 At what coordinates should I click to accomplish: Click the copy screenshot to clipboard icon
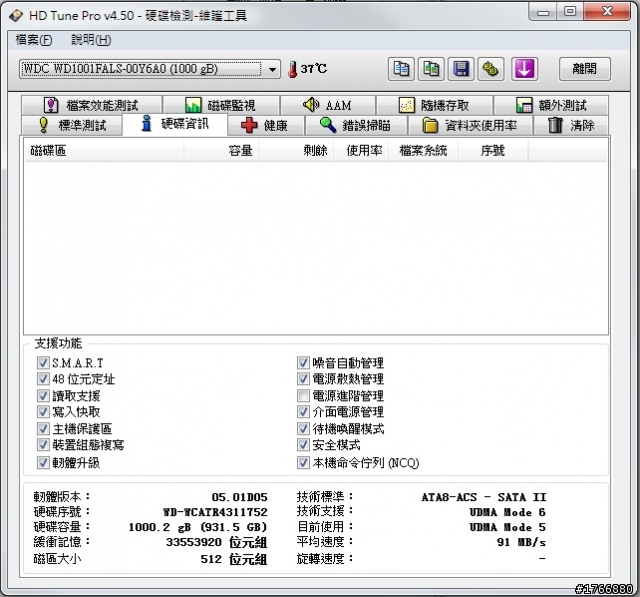click(431, 69)
